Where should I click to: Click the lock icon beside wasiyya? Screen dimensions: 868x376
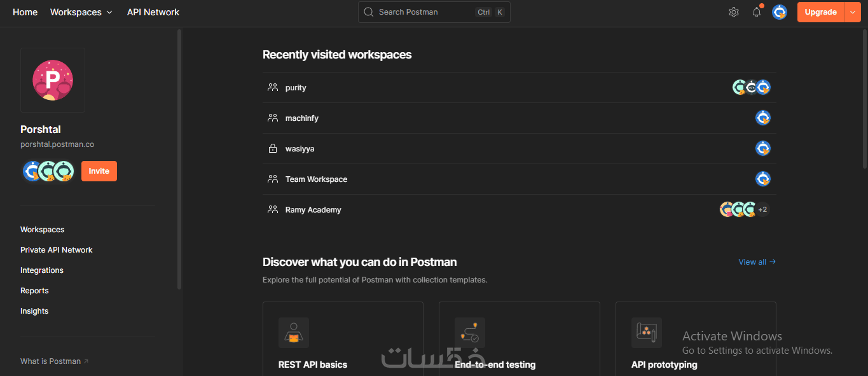(273, 149)
